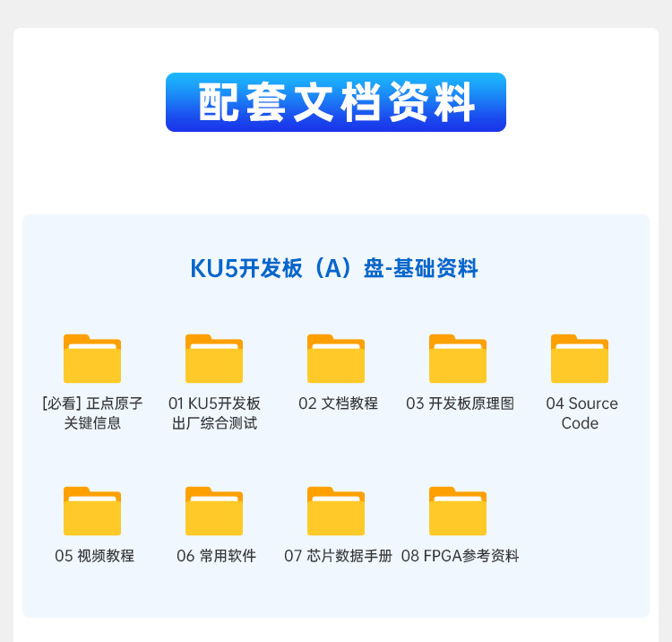Image resolution: width=672 pixels, height=642 pixels.
Task: Select the label 03 开发板原理图
Action: (x=460, y=403)
